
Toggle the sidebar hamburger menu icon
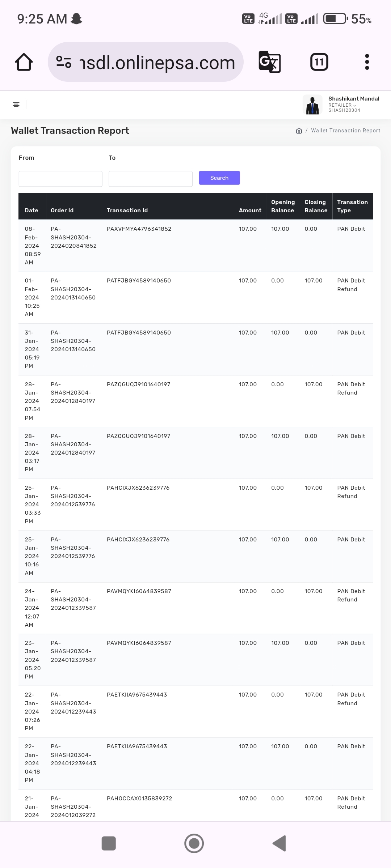point(16,105)
